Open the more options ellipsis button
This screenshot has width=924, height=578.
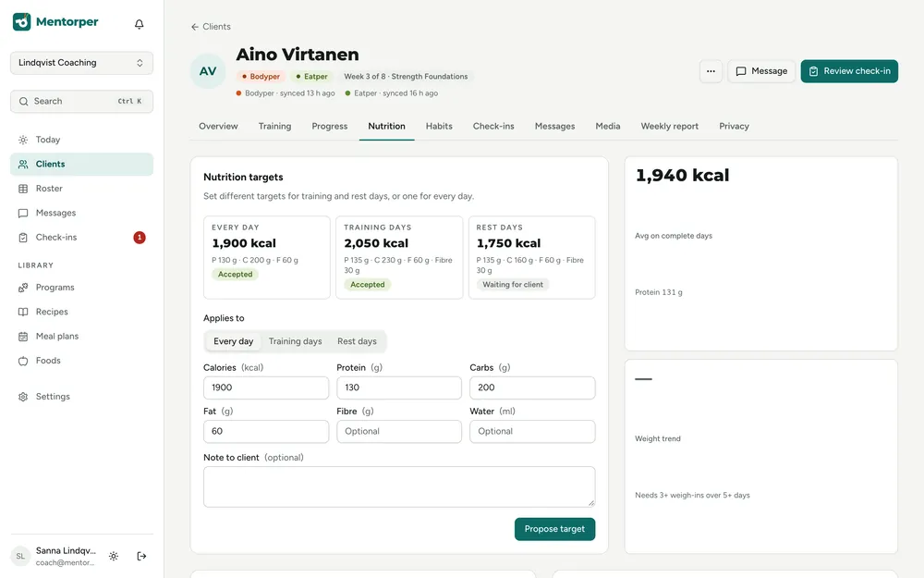point(711,71)
